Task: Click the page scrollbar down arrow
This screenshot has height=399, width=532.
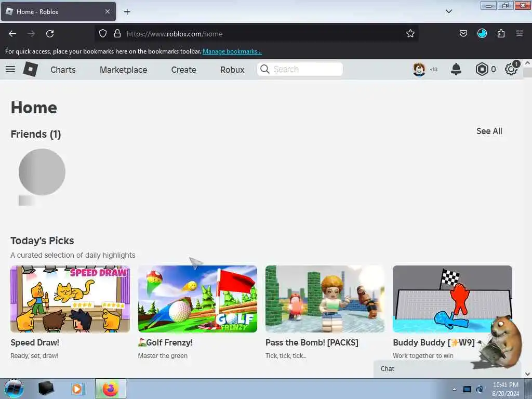Action: [x=527, y=374]
